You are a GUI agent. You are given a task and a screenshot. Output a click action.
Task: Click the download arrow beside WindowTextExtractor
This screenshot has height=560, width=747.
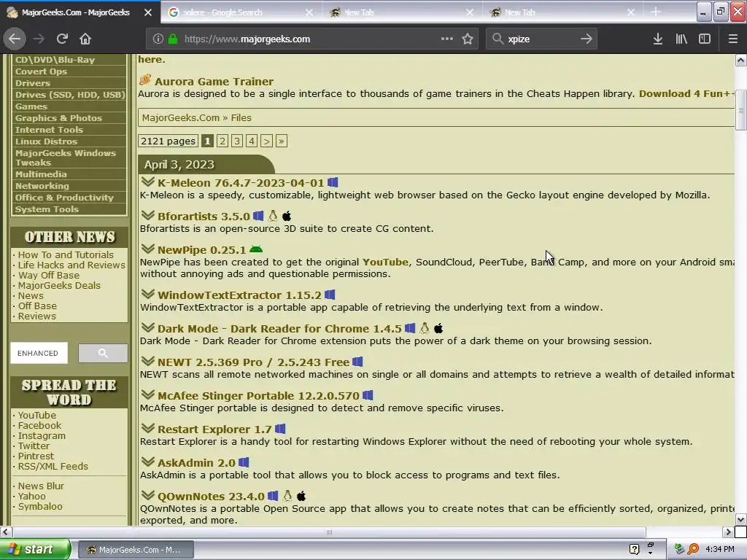tap(147, 294)
